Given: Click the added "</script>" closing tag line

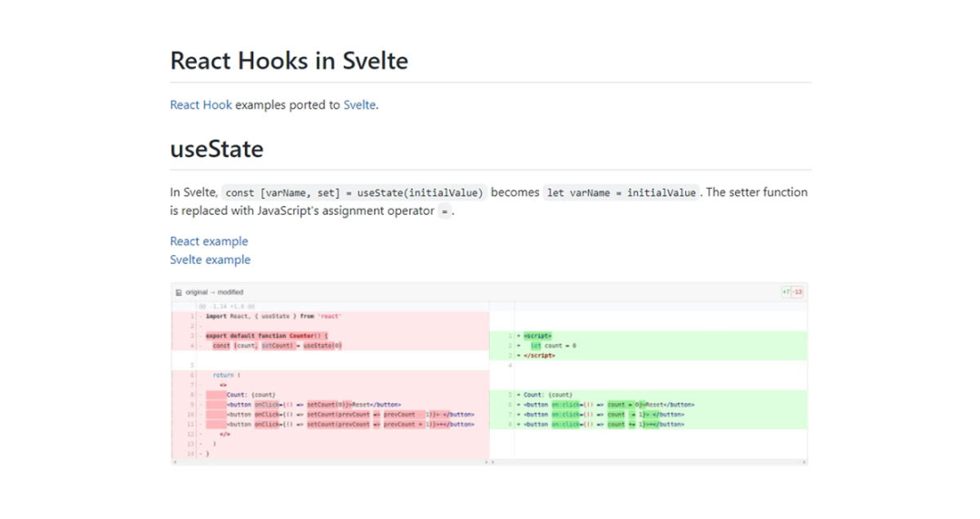Looking at the screenshot, I should (x=539, y=356).
